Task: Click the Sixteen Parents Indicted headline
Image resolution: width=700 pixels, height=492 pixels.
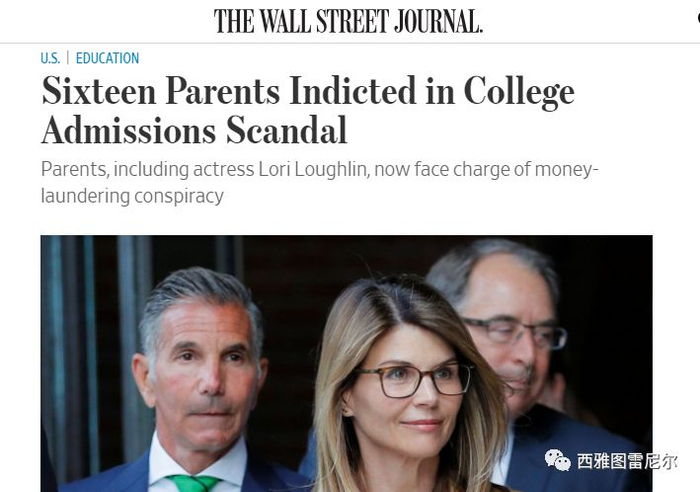Action: point(308,110)
